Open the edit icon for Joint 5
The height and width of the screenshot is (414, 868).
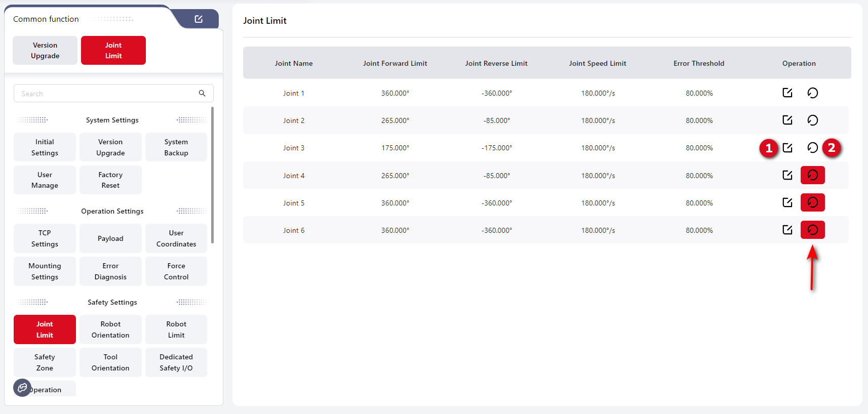[x=787, y=202]
